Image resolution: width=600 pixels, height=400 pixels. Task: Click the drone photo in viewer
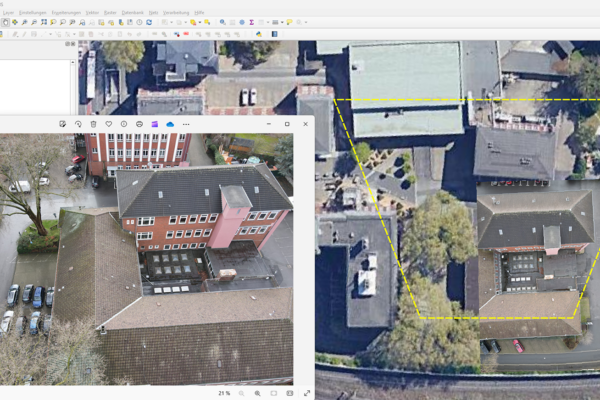pos(147,259)
